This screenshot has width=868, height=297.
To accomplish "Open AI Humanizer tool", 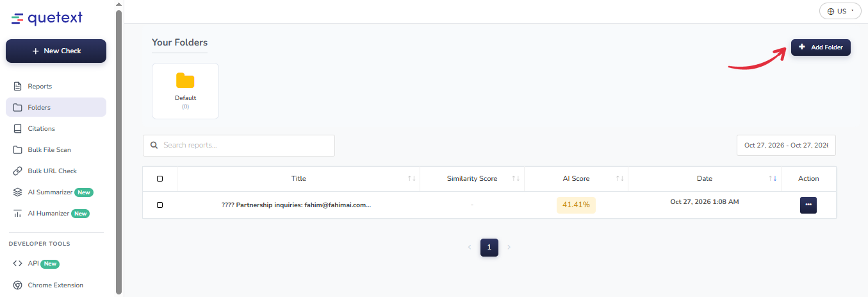I will coord(56,213).
